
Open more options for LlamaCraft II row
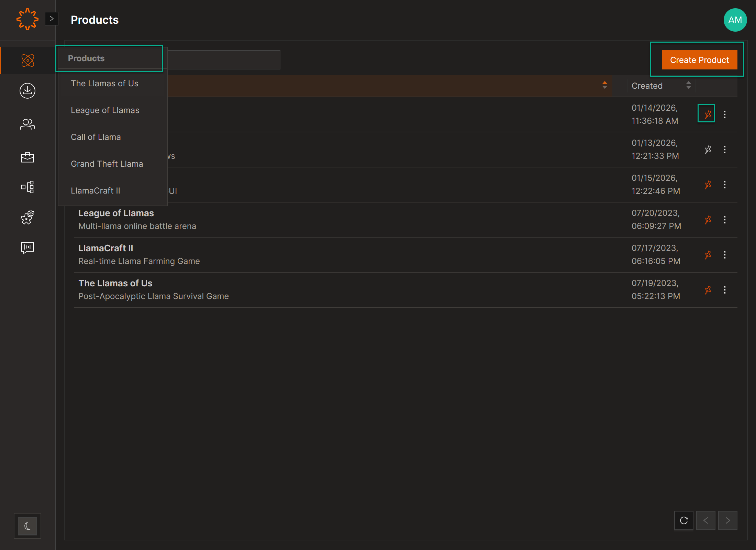(x=724, y=255)
